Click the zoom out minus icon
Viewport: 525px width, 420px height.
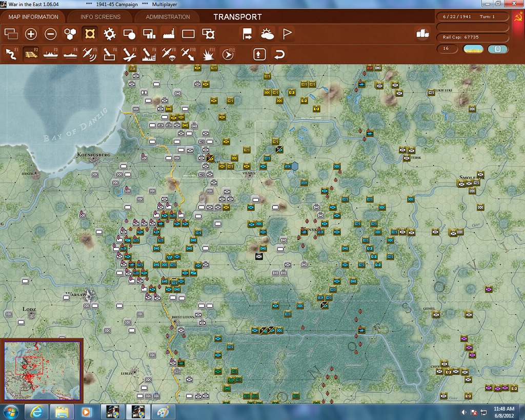(51, 34)
